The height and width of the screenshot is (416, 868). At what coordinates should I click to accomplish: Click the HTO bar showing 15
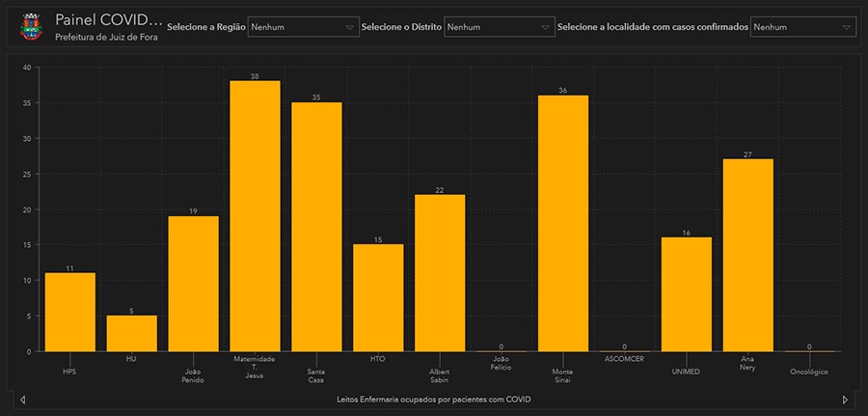[x=378, y=297]
